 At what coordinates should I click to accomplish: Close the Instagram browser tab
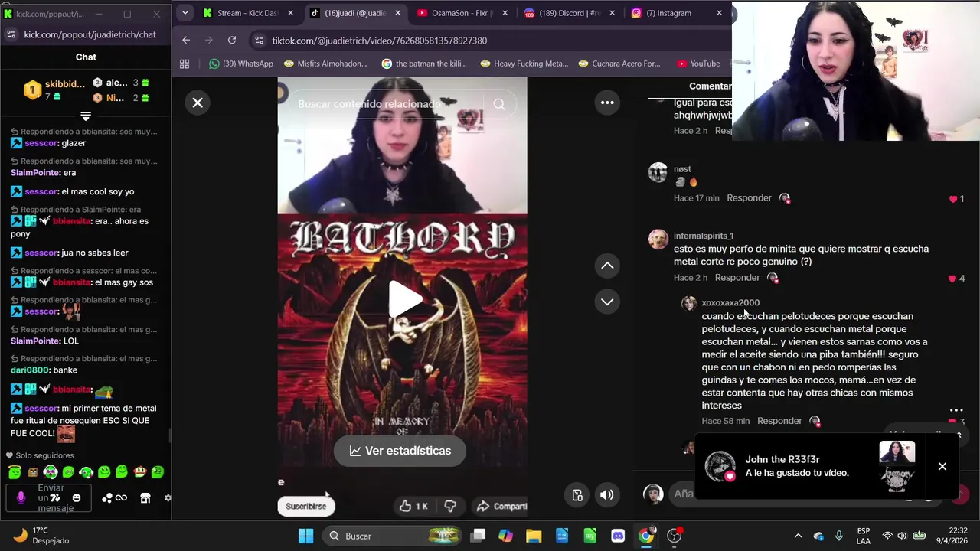tap(719, 13)
